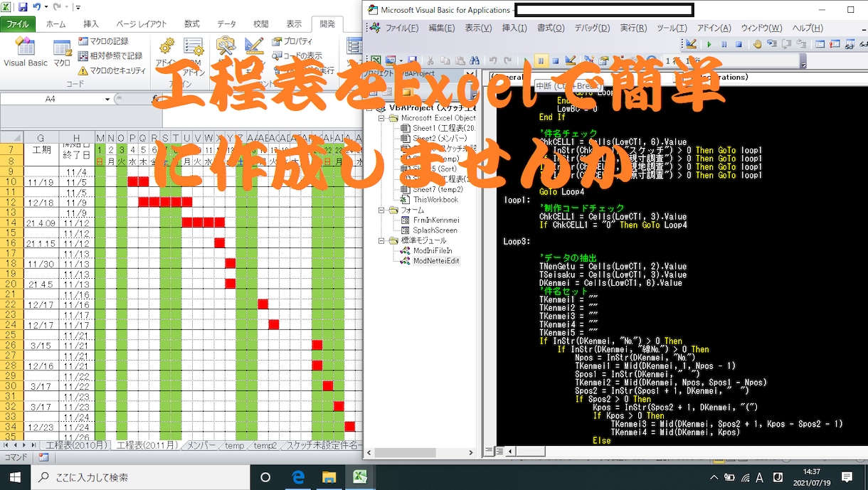Start マクロの記録 macro recording
This screenshot has height=490, width=868.
[103, 41]
